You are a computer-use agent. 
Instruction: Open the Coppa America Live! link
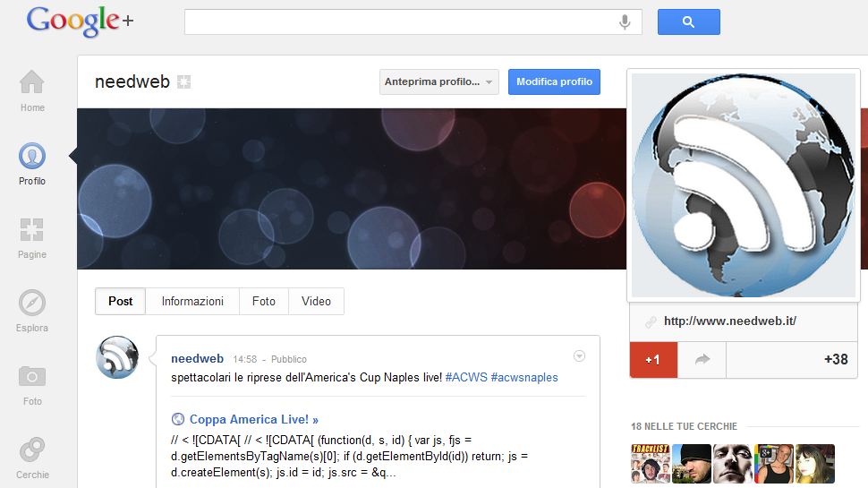[x=254, y=419]
